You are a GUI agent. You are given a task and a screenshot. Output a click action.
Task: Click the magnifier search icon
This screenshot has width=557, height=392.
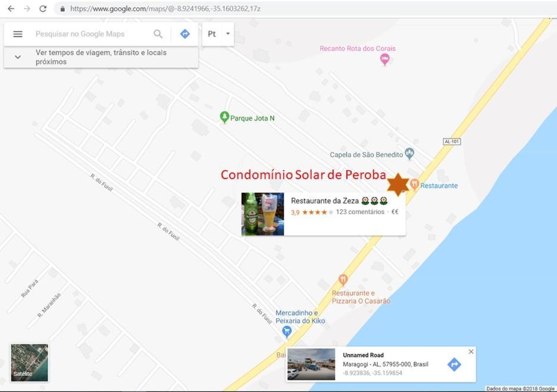pos(158,34)
